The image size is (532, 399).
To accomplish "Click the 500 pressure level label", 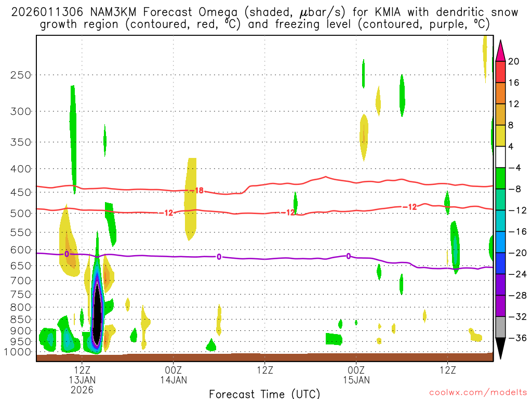I will pos(21,214).
